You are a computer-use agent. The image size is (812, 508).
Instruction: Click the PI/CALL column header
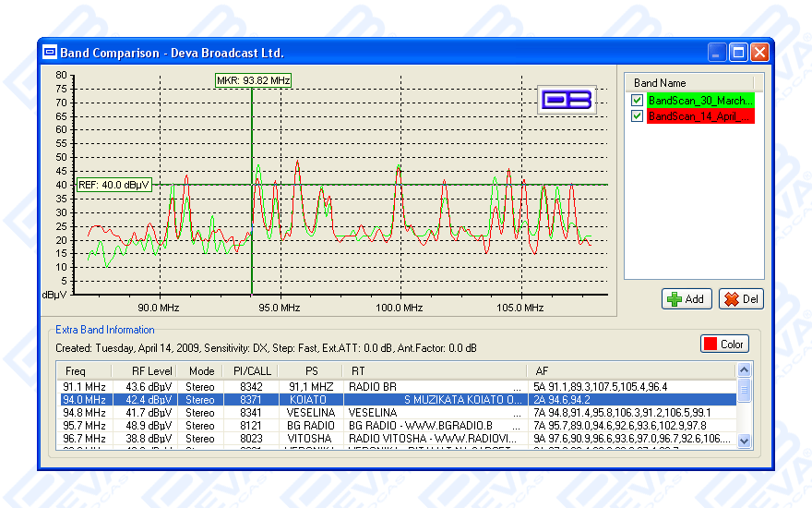[246, 370]
